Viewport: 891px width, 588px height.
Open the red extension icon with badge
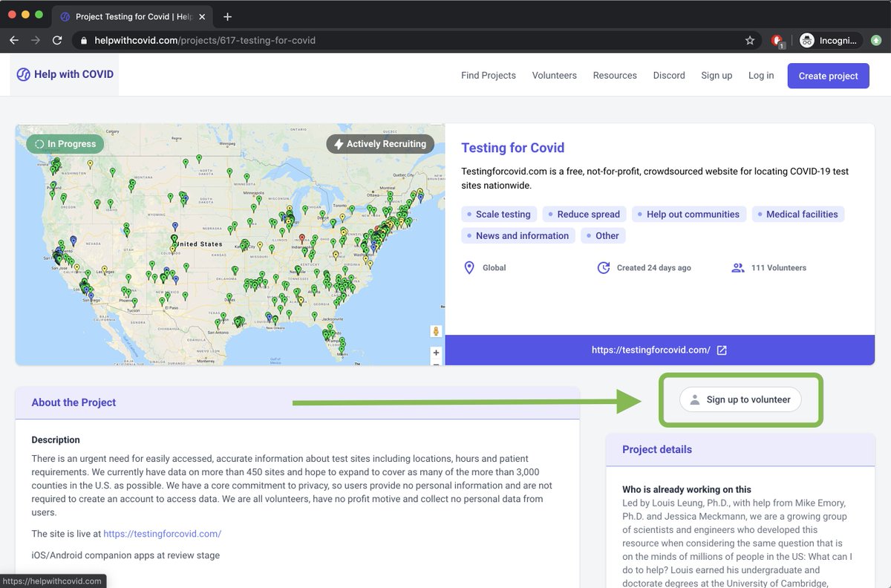point(777,40)
